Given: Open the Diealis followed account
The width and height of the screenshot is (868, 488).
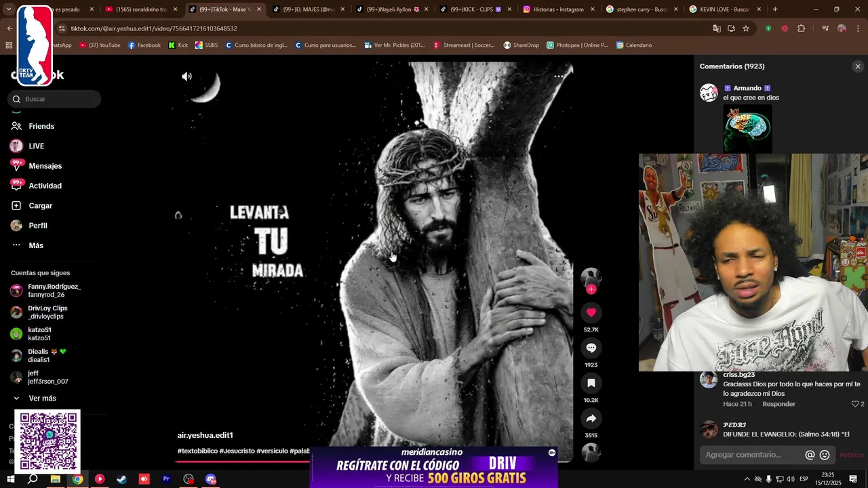Looking at the screenshot, I should point(46,355).
